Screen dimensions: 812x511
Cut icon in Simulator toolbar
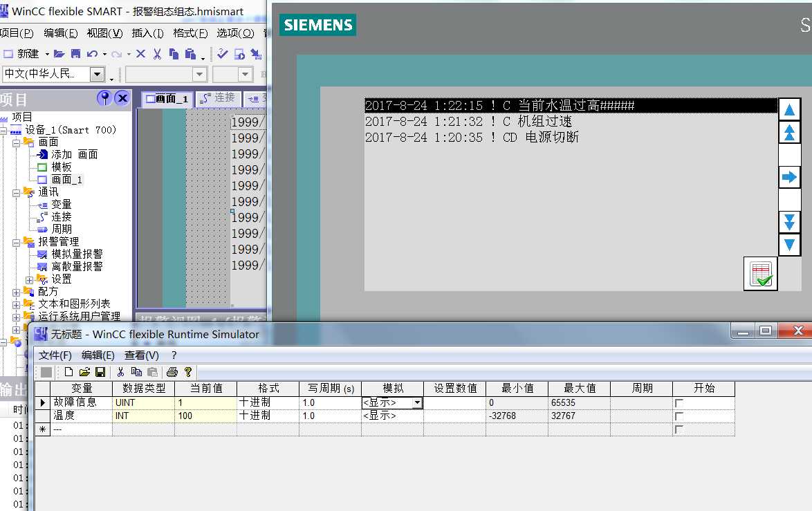tap(120, 372)
